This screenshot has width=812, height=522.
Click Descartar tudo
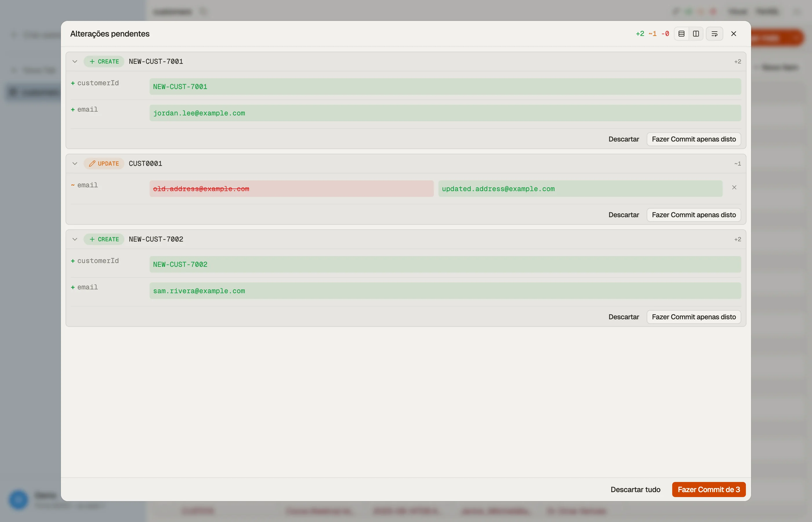pos(635,490)
